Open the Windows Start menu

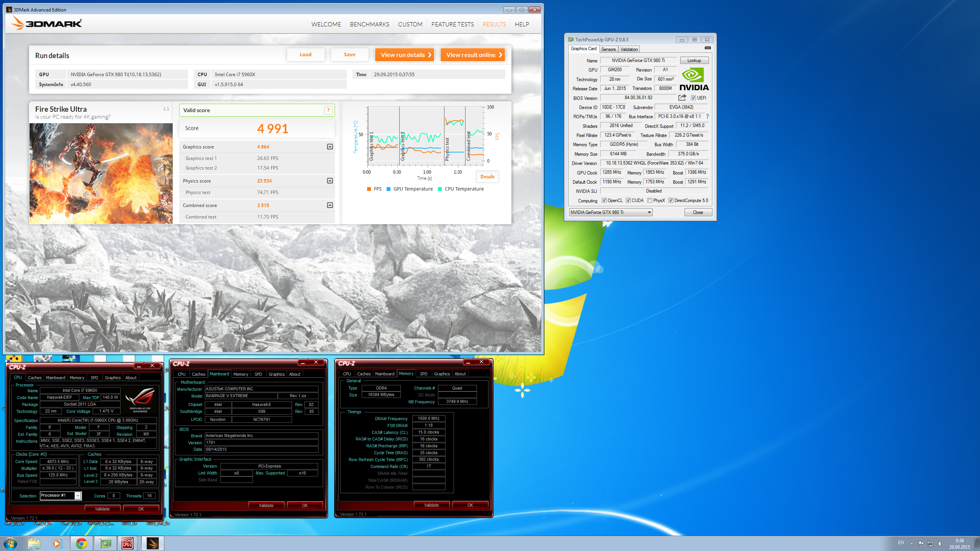point(10,543)
